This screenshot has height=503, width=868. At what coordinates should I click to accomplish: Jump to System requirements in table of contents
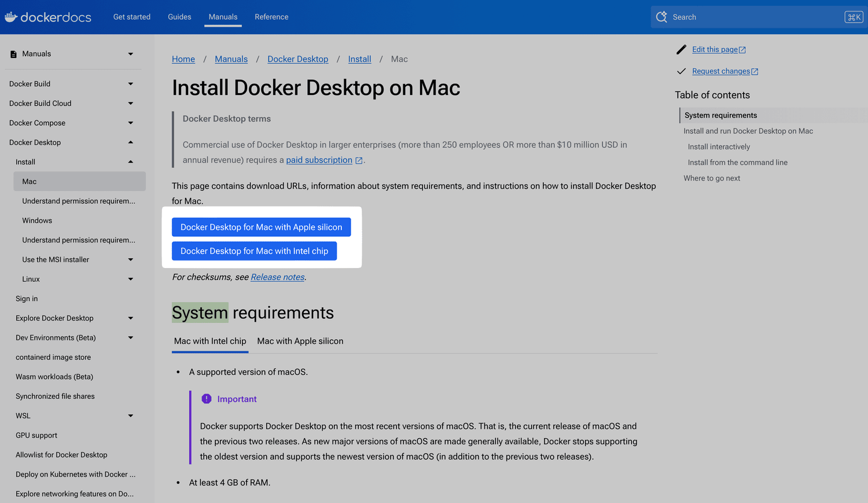(721, 115)
